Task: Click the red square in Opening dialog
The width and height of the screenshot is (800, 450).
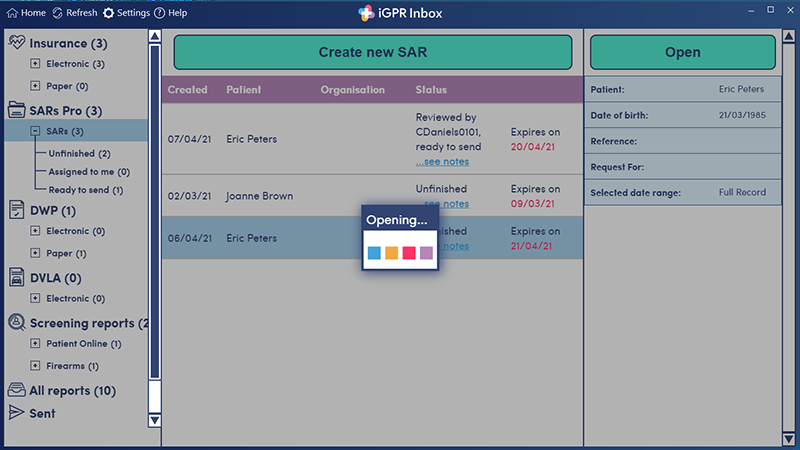Action: tap(409, 253)
